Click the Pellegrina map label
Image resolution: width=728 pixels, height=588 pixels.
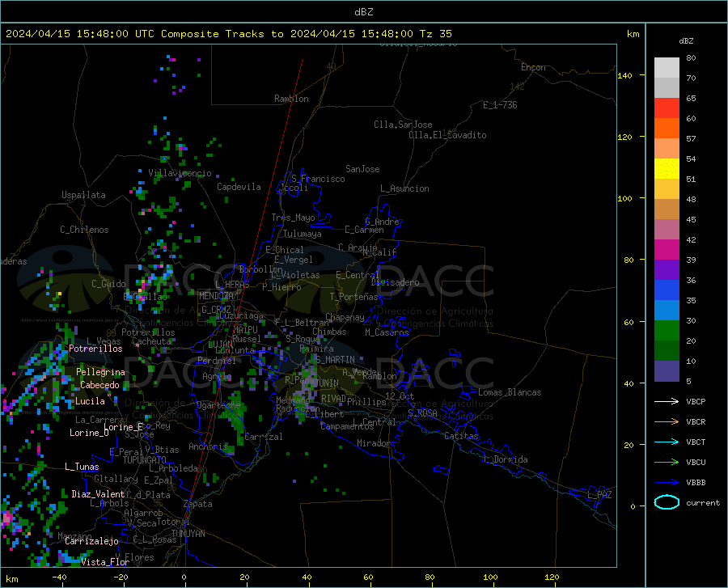pos(100,372)
